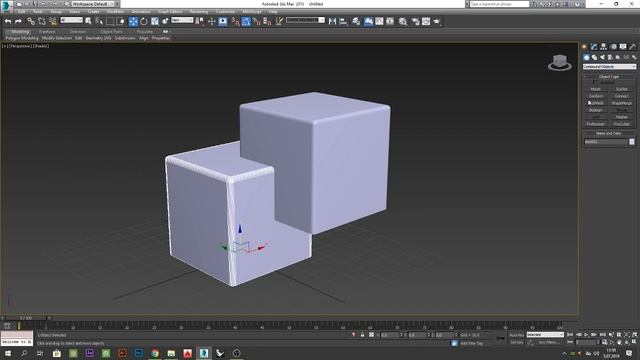
Task: Click the time slider handle
Action: pos(25,318)
